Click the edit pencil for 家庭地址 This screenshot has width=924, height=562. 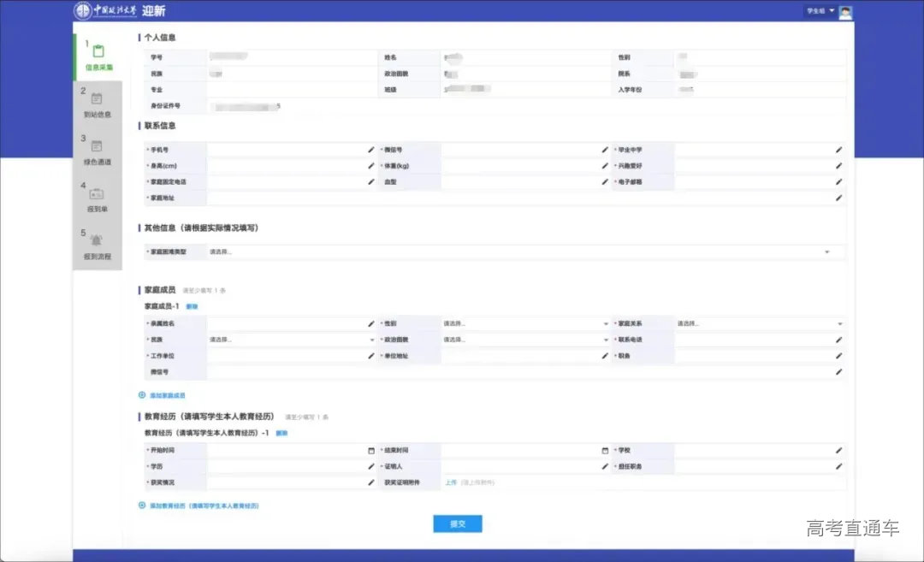(839, 198)
